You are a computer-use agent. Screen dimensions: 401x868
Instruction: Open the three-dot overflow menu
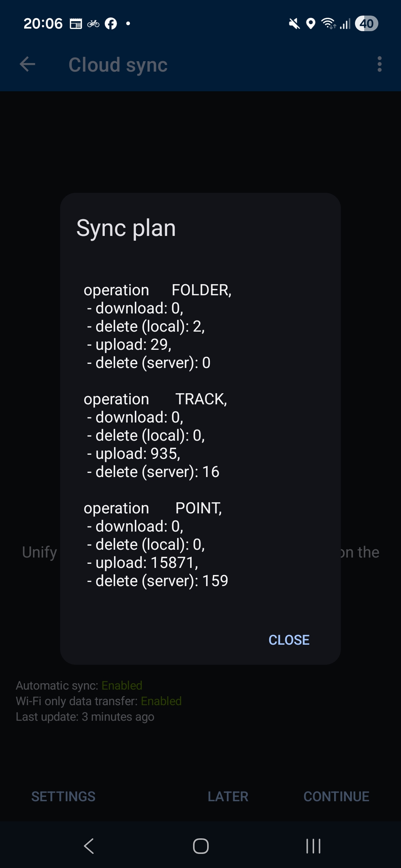pos(379,64)
